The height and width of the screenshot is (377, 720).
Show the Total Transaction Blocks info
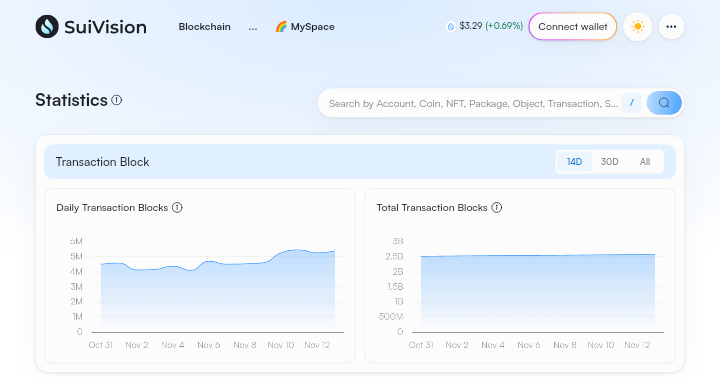coord(496,208)
